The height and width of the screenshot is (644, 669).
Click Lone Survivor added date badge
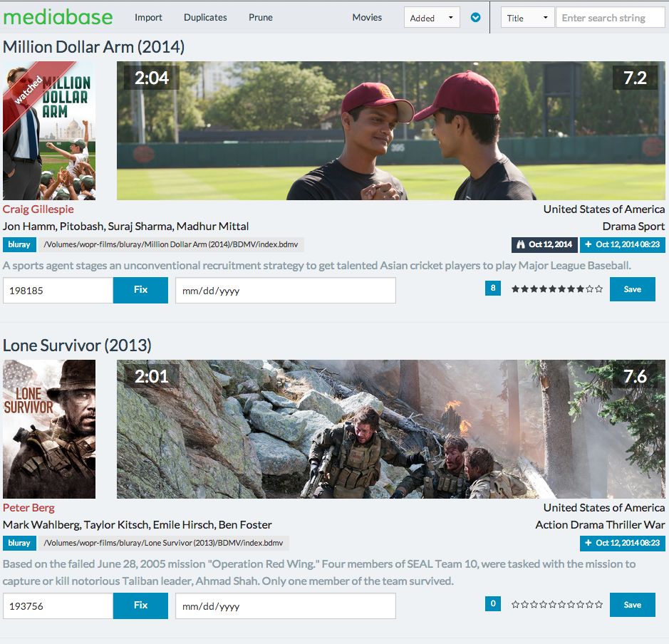[623, 543]
